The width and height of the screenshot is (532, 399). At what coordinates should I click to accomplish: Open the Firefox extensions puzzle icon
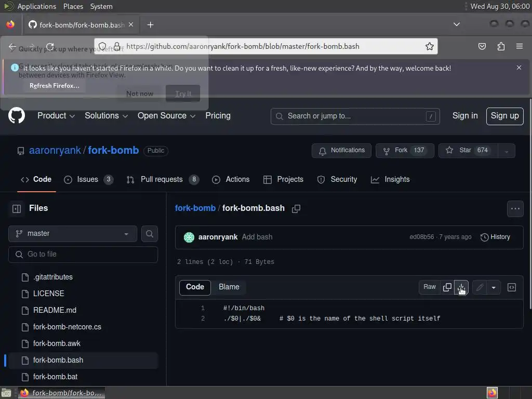tap(501, 46)
